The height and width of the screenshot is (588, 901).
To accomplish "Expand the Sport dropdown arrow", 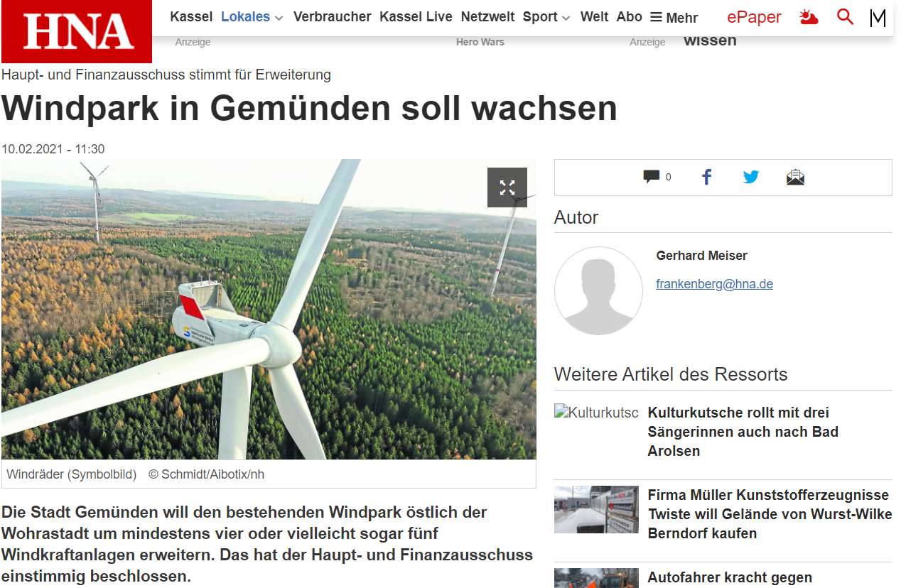I will [566, 18].
